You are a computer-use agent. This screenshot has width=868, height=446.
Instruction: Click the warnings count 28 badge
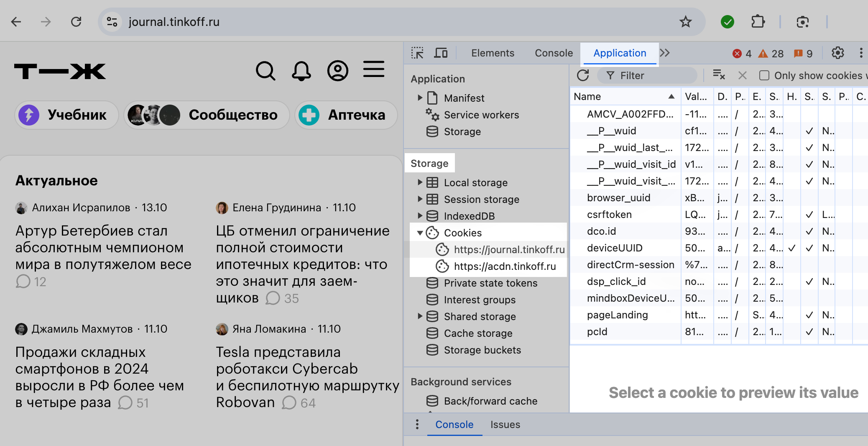coord(771,54)
